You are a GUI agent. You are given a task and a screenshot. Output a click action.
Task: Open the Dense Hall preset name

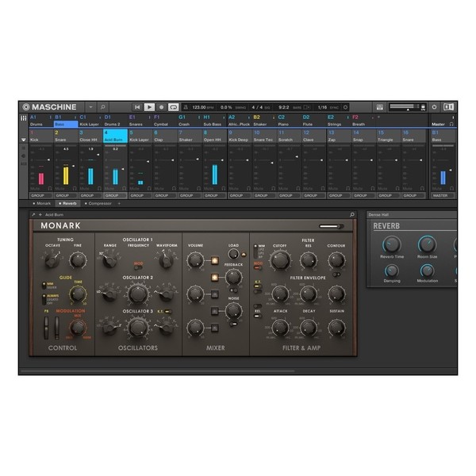tap(378, 215)
